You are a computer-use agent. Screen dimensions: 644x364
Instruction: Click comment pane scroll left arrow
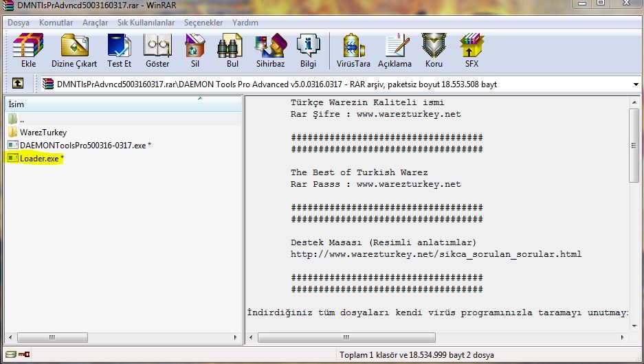(x=252, y=337)
